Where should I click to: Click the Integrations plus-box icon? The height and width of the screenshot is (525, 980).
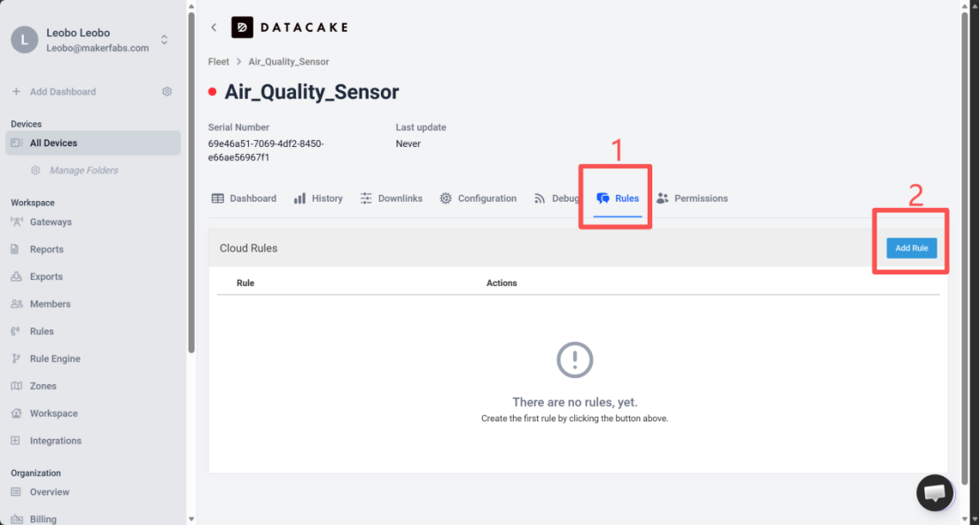[16, 441]
